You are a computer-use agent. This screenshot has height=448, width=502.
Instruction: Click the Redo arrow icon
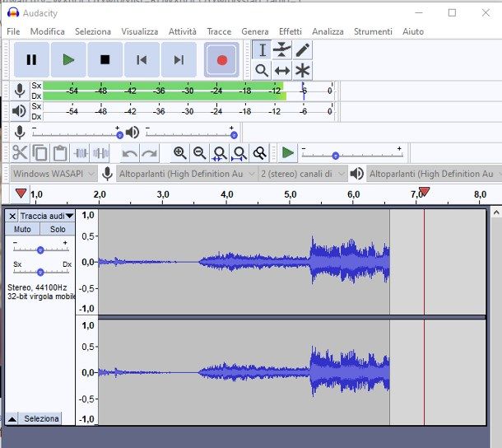point(149,153)
